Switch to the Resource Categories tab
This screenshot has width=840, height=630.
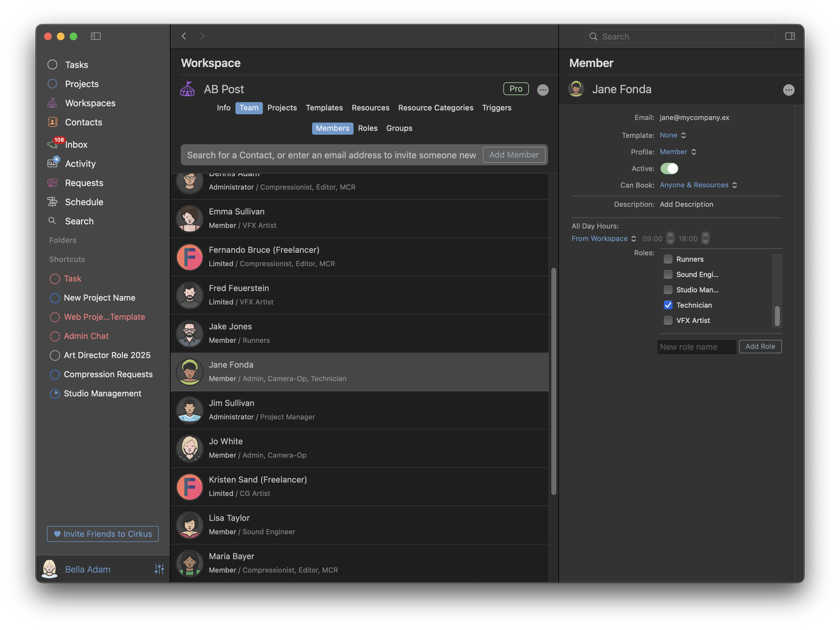click(x=436, y=108)
